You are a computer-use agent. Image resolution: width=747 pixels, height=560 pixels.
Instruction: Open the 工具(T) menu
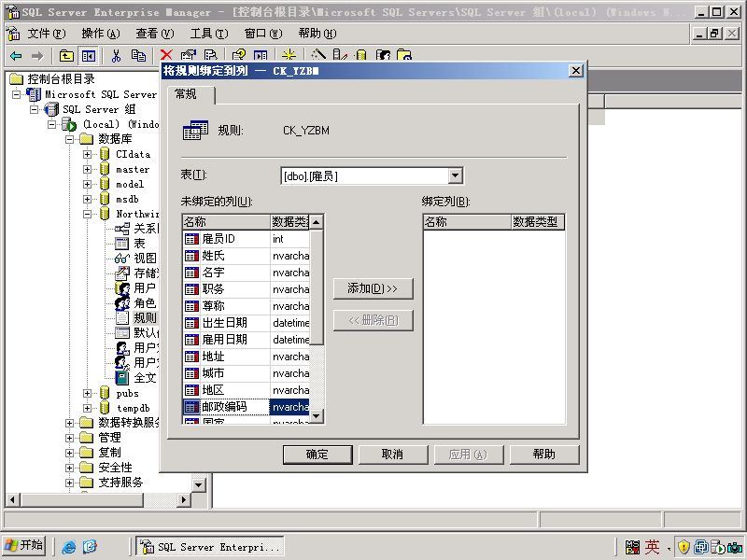(208, 34)
